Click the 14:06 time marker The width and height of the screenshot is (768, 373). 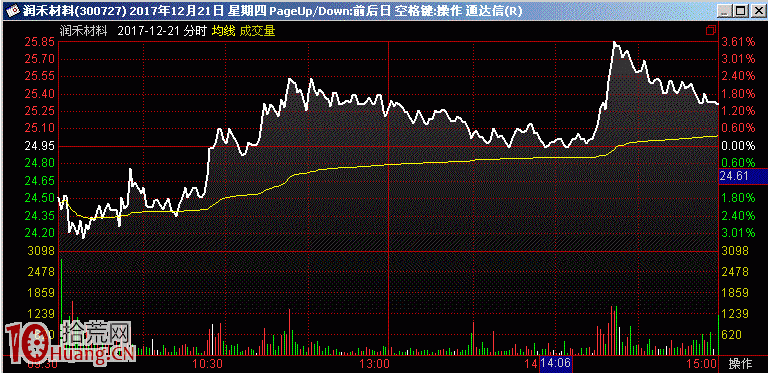coord(556,364)
